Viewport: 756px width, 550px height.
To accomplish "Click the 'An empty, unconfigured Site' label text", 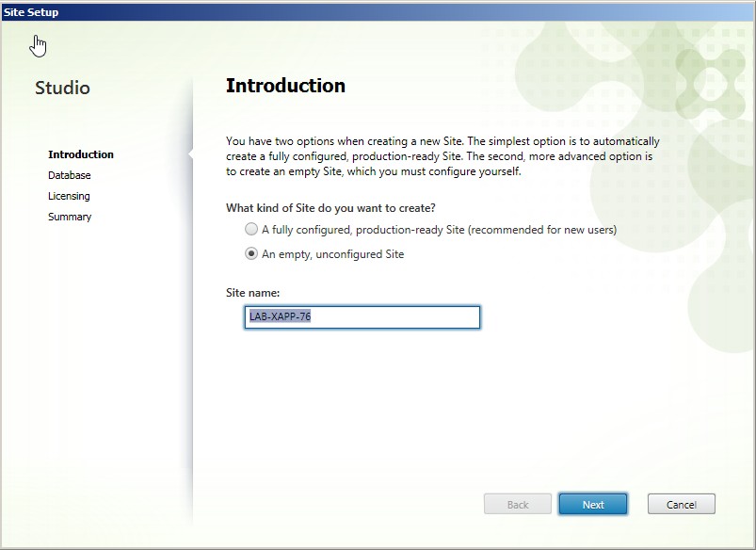I will 332,254.
